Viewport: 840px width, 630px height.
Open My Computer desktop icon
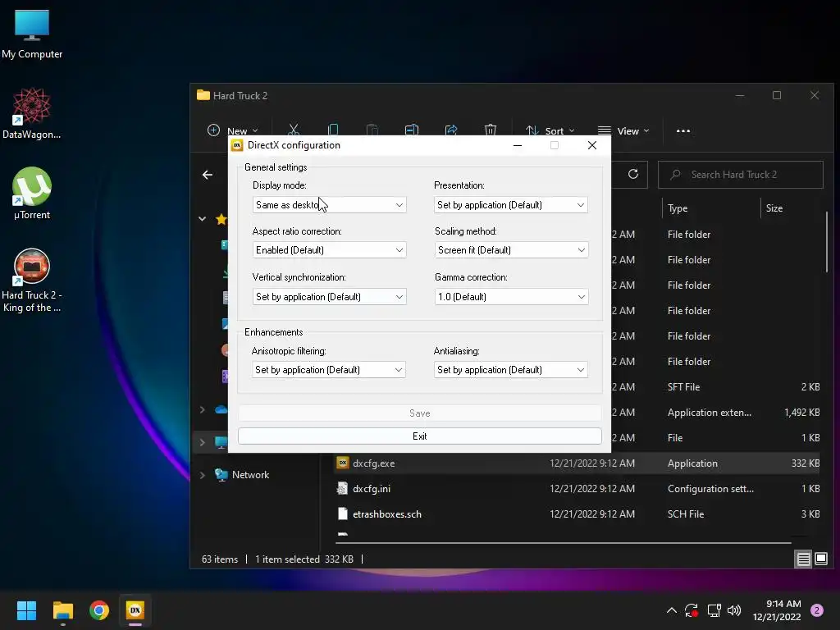pyautogui.click(x=32, y=34)
